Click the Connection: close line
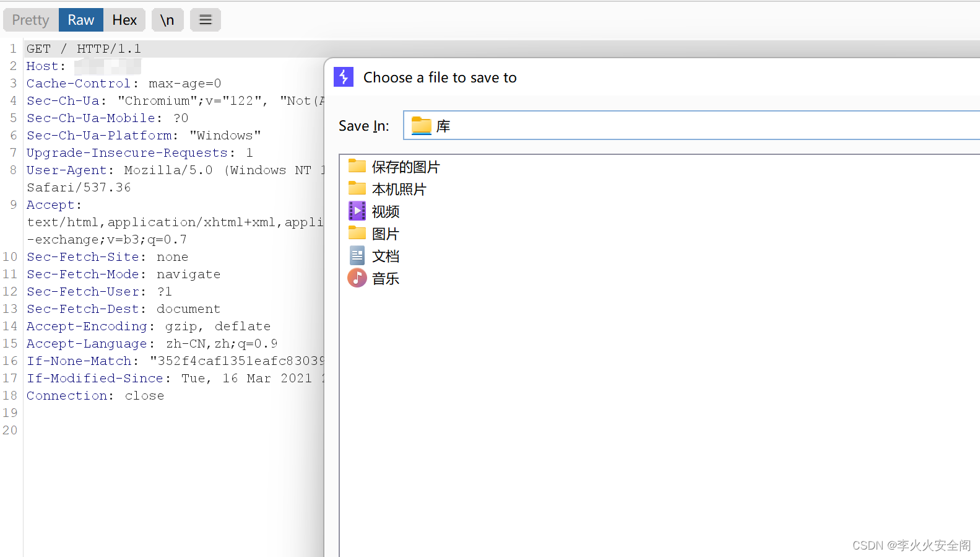980x557 pixels. click(95, 395)
